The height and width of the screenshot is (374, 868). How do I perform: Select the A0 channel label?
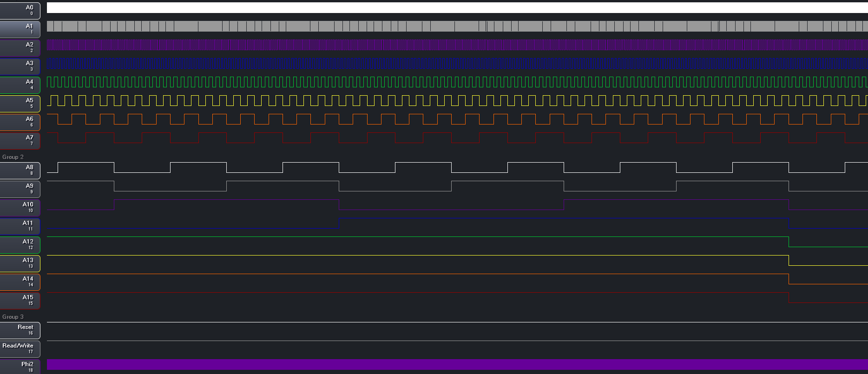(20, 10)
